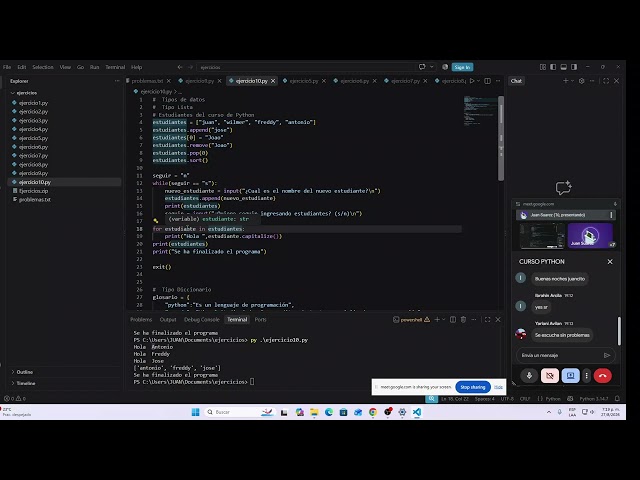
Task: Maximize the terminal panel size
Action: coord(487,320)
